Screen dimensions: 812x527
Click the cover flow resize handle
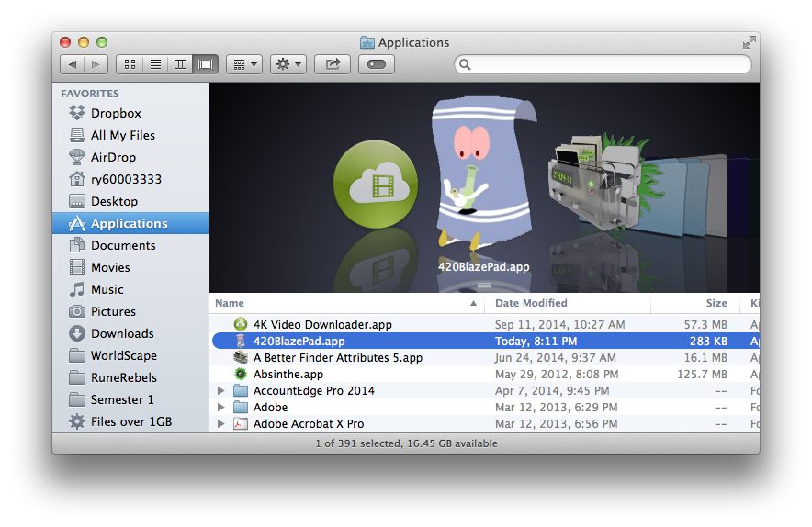point(484,286)
